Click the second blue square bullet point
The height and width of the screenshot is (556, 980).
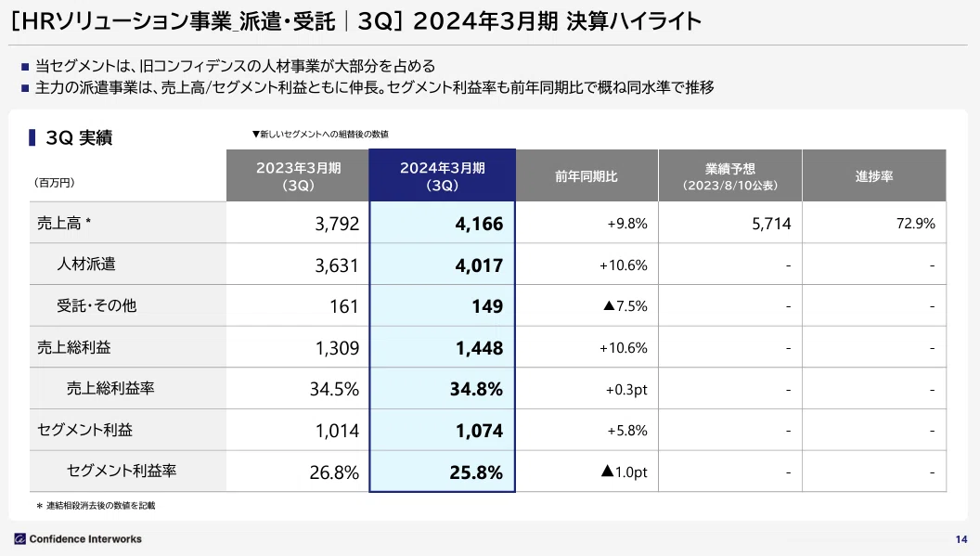pyautogui.click(x=25, y=88)
